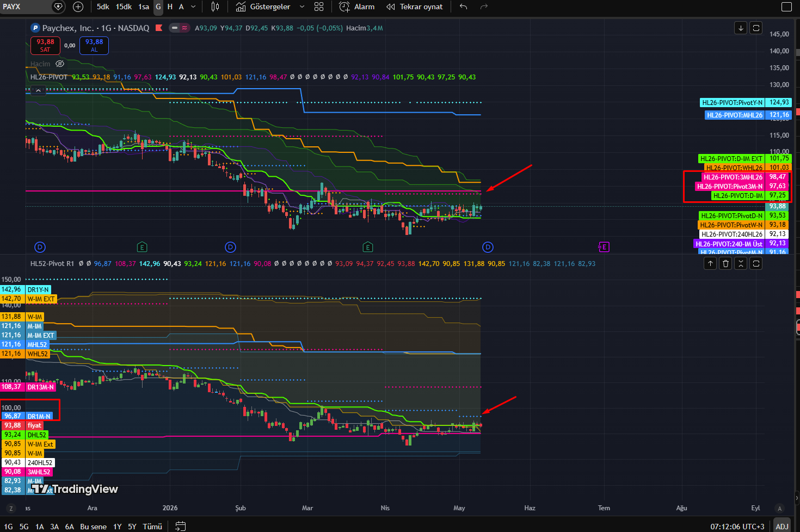Switch to the 15dk interval
800x532 pixels.
click(x=124, y=7)
